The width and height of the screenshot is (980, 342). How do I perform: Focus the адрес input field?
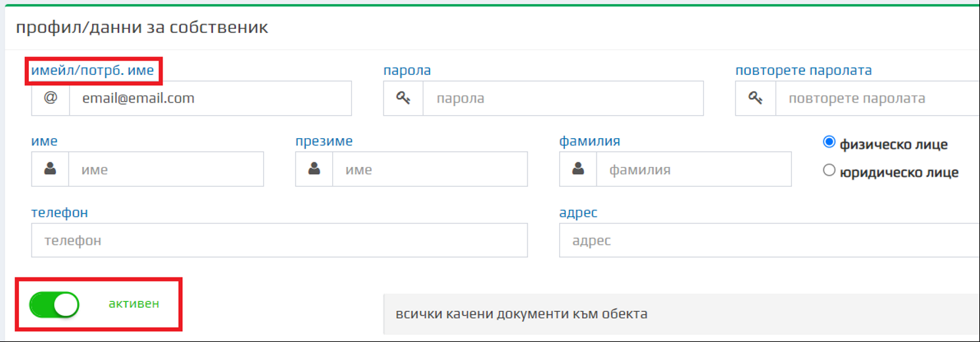pos(769,241)
